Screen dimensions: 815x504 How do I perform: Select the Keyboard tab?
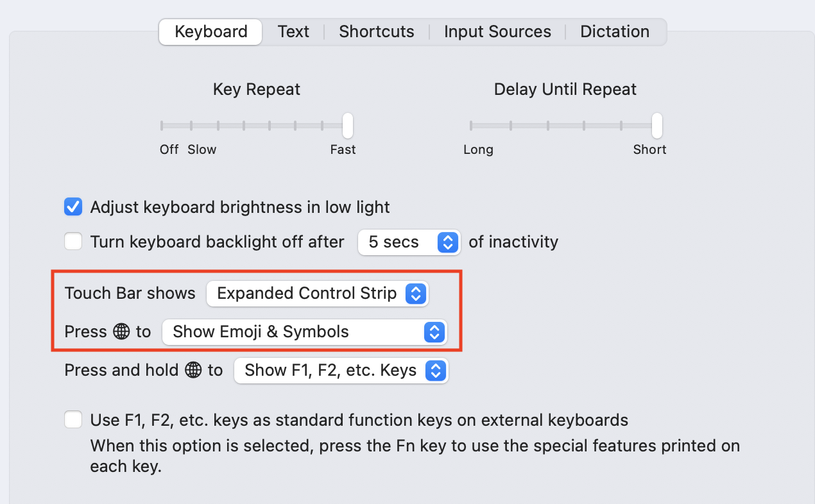tap(210, 31)
